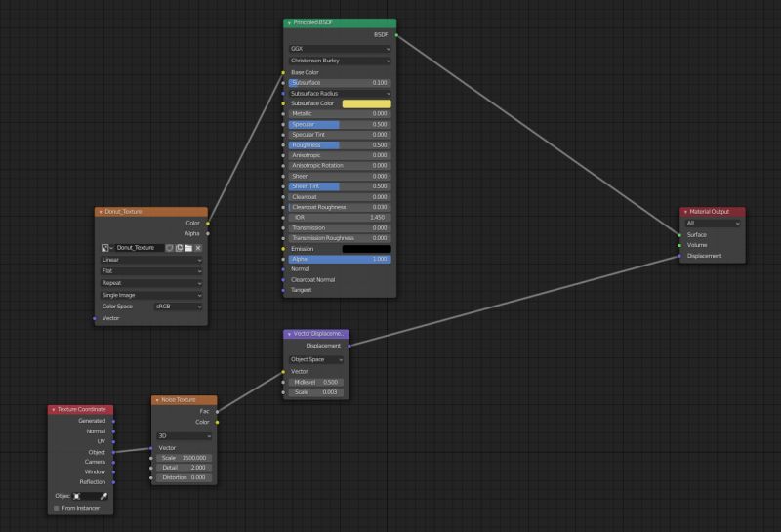781x532 pixels.
Task: Click the Transmission slider field
Action: (x=340, y=228)
